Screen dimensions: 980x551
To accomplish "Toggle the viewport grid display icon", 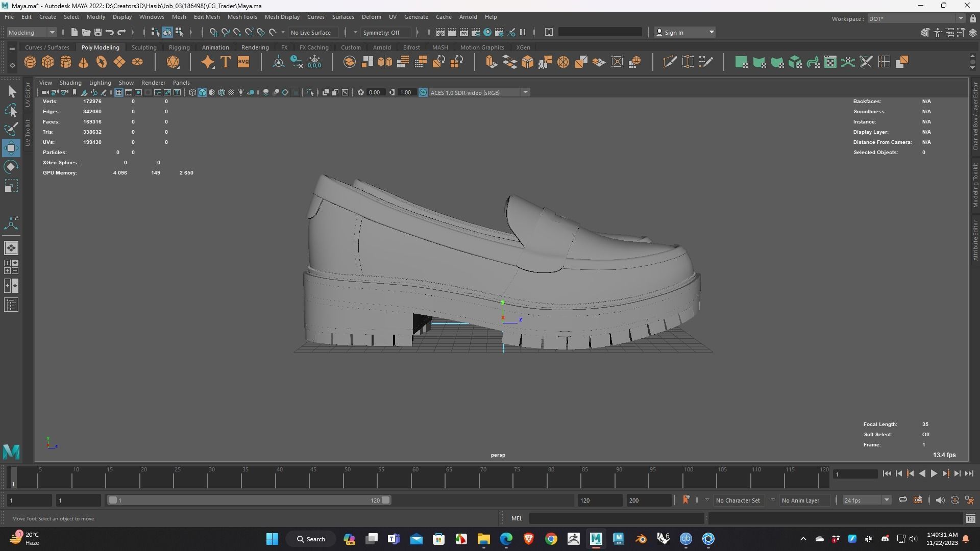I will [119, 92].
